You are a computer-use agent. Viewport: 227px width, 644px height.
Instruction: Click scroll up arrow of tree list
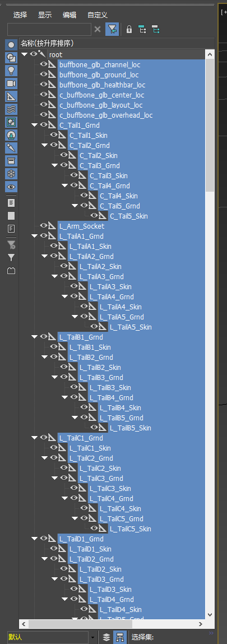point(210,54)
